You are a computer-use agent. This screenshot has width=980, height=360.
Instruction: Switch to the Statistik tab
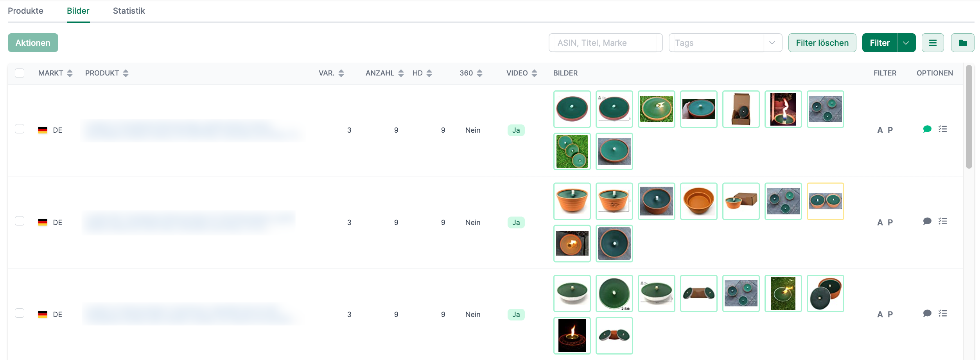point(129,11)
